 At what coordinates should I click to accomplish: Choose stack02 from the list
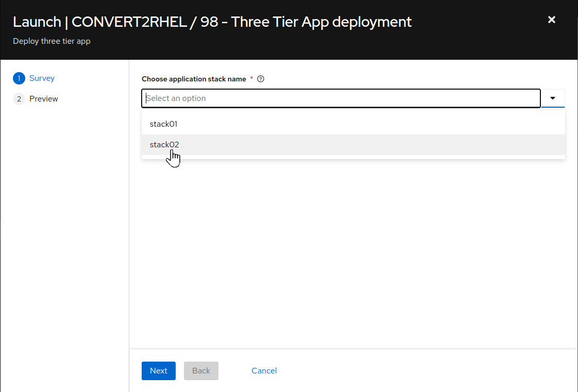click(x=353, y=145)
